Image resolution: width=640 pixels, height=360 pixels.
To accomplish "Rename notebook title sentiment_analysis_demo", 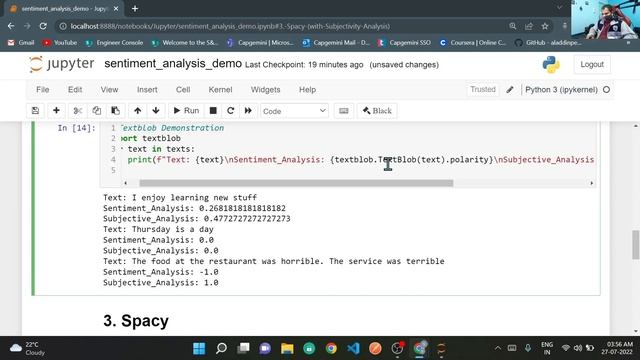I will pyautogui.click(x=173, y=64).
